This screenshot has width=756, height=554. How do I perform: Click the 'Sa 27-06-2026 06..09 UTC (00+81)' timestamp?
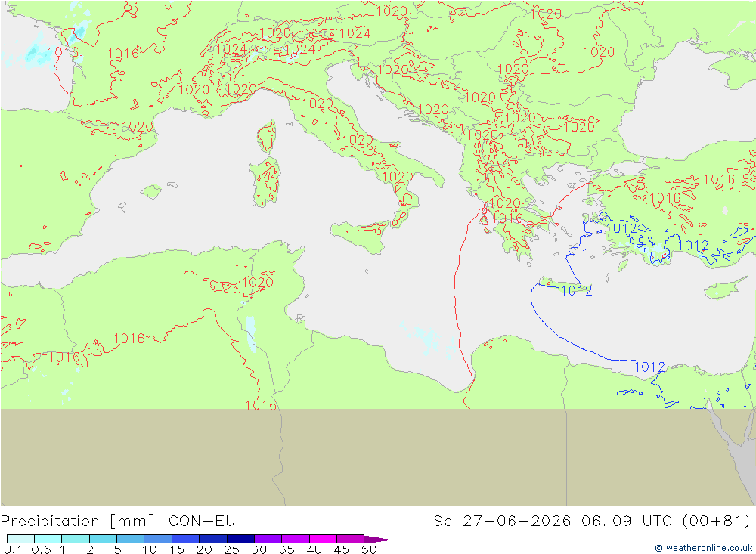click(592, 522)
